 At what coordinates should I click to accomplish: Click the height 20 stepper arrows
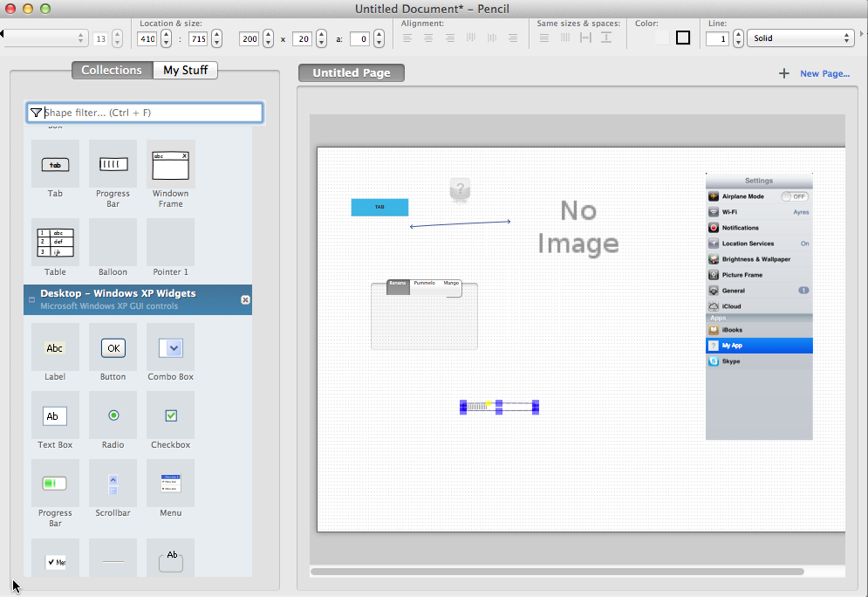click(x=321, y=38)
